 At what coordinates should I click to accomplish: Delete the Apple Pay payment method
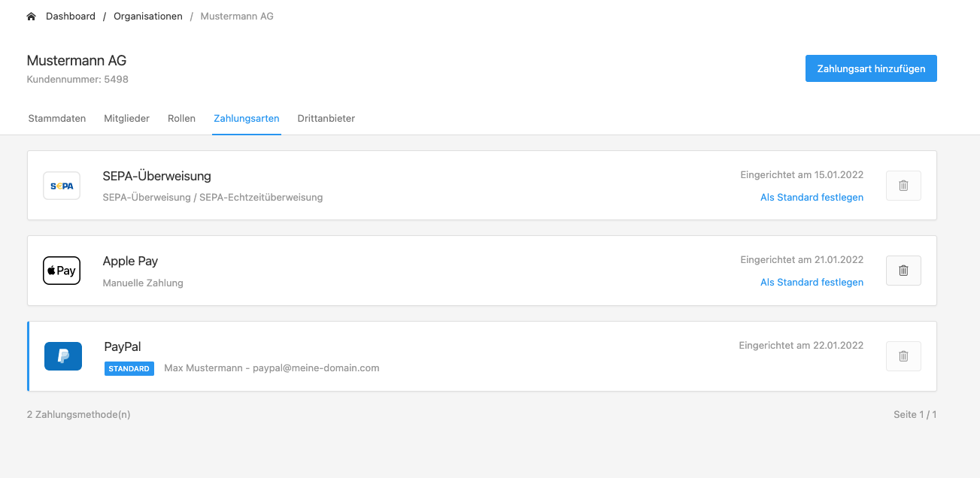[x=903, y=271]
